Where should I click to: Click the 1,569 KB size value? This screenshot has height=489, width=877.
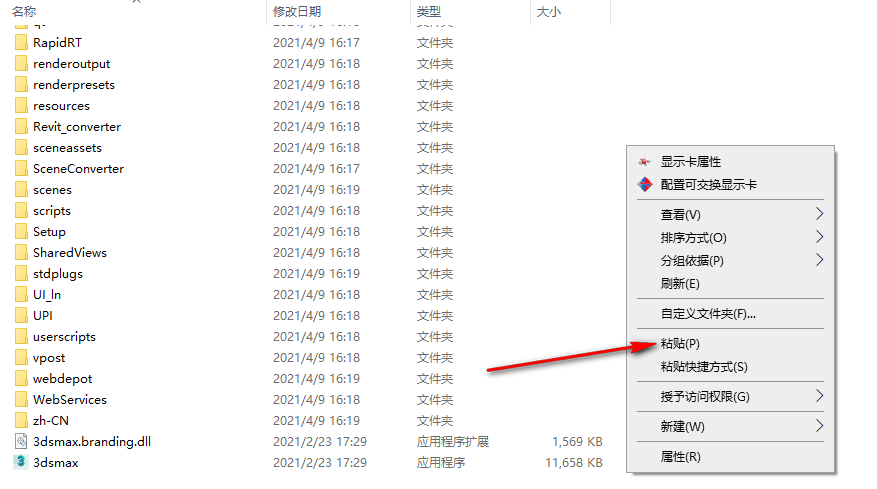(x=577, y=441)
